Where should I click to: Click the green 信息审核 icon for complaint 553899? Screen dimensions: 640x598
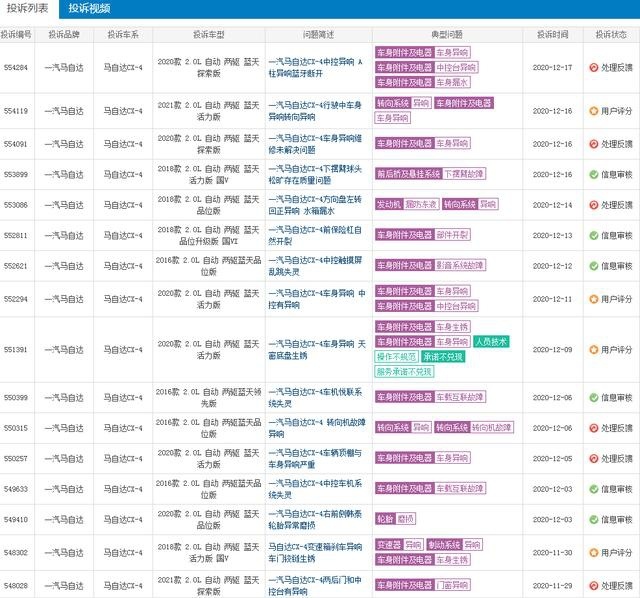593,174
